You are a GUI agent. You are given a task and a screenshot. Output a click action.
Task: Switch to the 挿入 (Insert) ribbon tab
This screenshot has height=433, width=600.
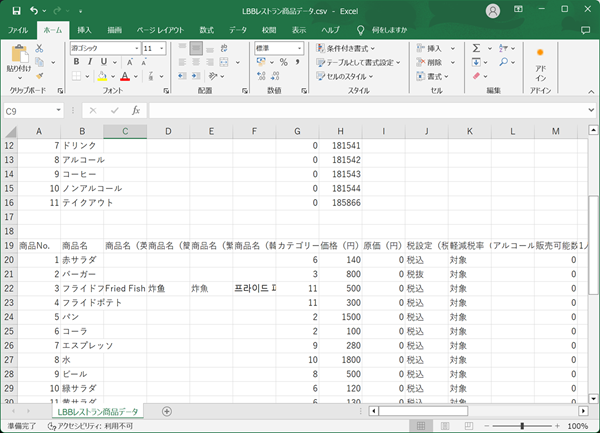pos(84,30)
